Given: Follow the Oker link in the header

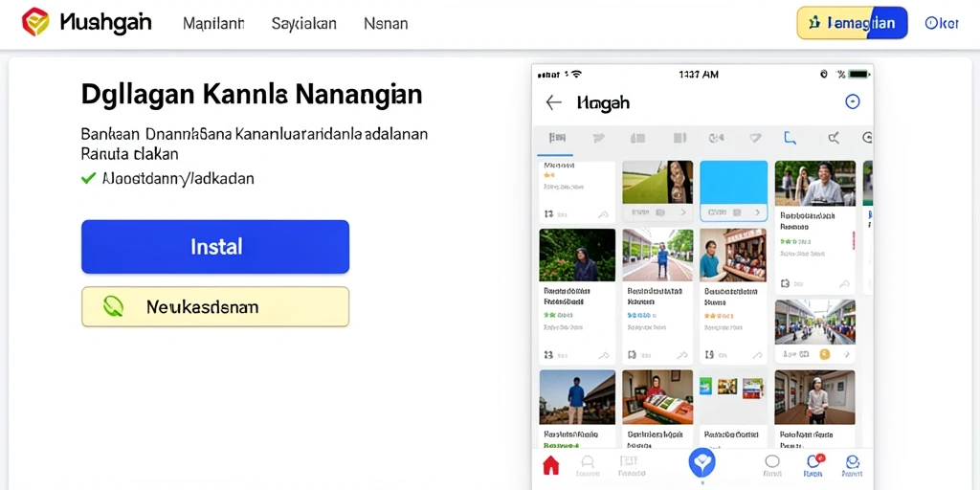Looking at the screenshot, I should tap(942, 23).
